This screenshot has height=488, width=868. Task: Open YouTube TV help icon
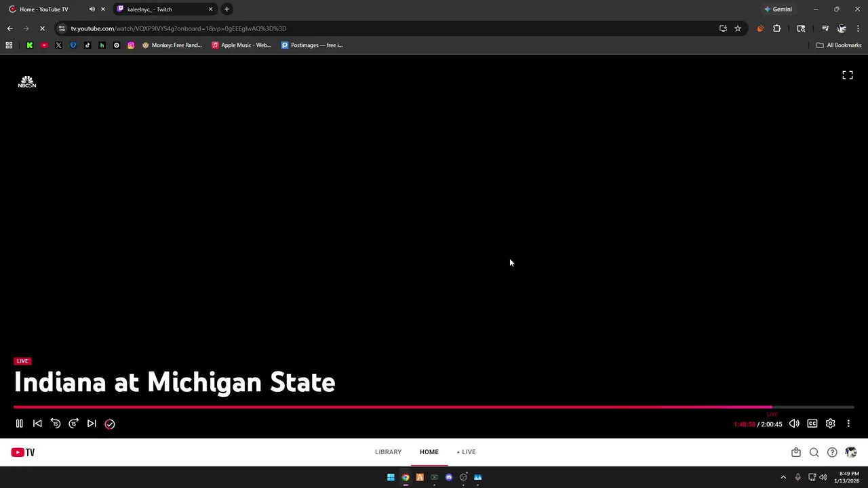832,452
